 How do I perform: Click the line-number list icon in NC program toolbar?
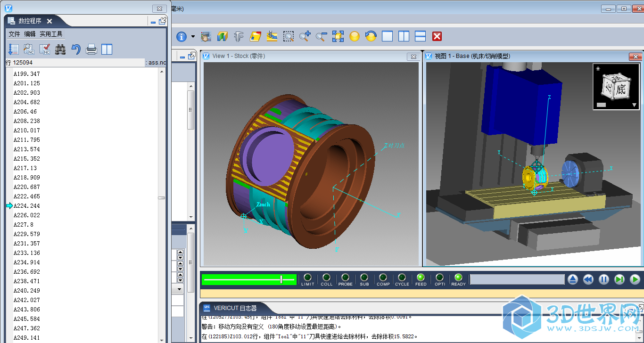14,49
